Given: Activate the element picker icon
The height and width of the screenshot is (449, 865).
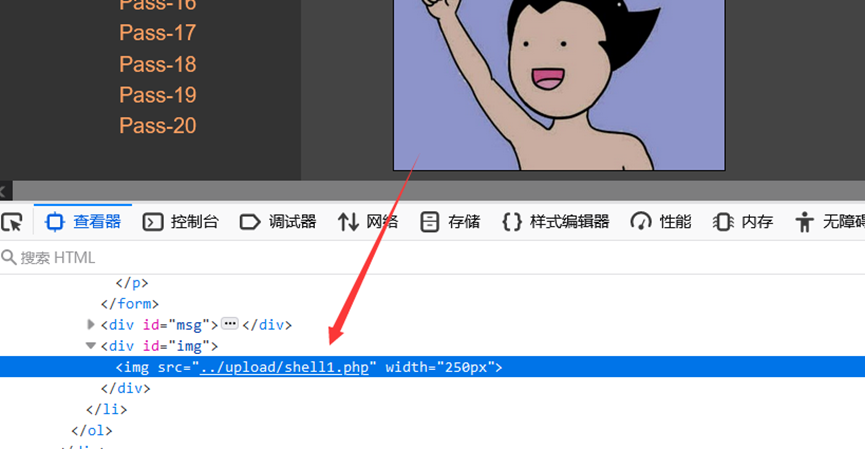Looking at the screenshot, I should [x=12, y=222].
